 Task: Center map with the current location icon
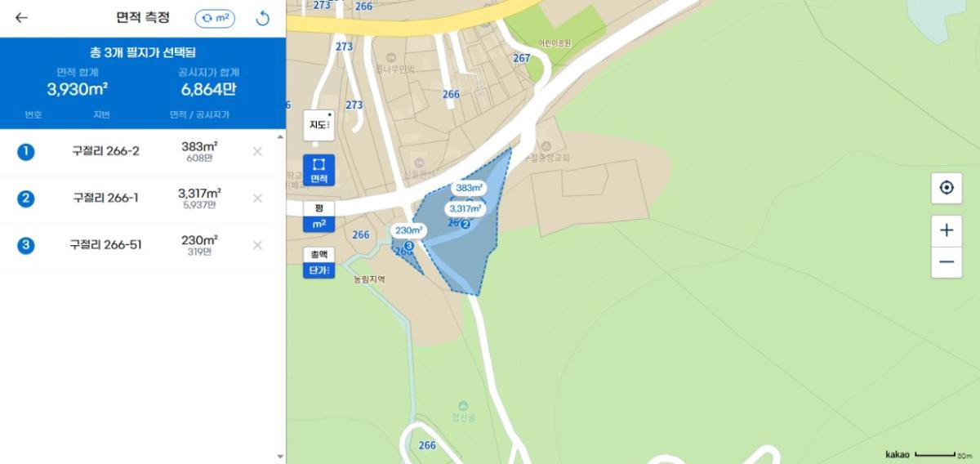click(x=947, y=188)
